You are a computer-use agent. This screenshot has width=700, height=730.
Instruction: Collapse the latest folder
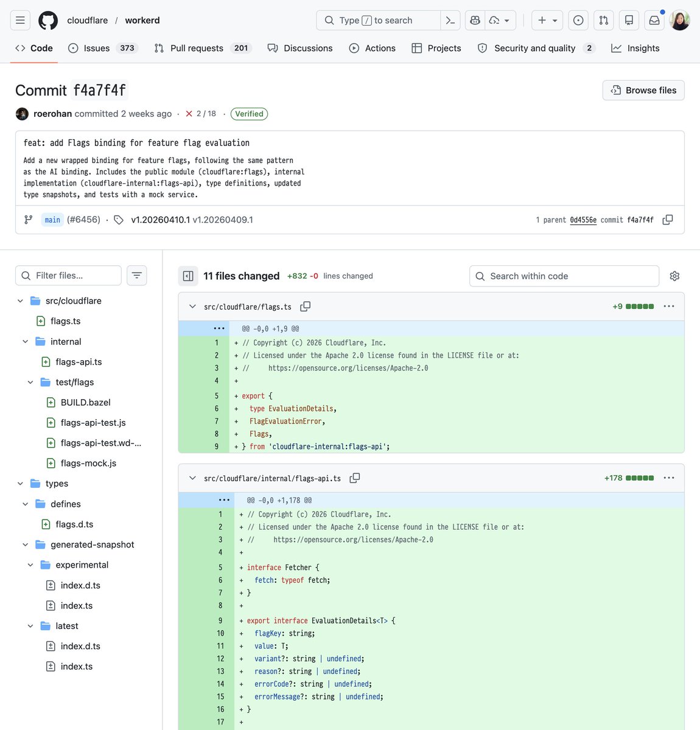tap(30, 626)
